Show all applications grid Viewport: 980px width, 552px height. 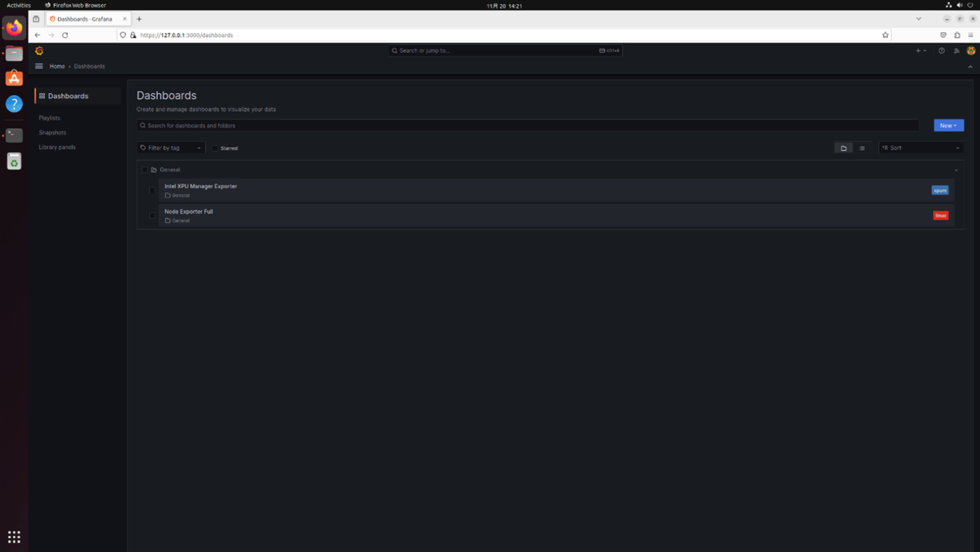(x=14, y=537)
